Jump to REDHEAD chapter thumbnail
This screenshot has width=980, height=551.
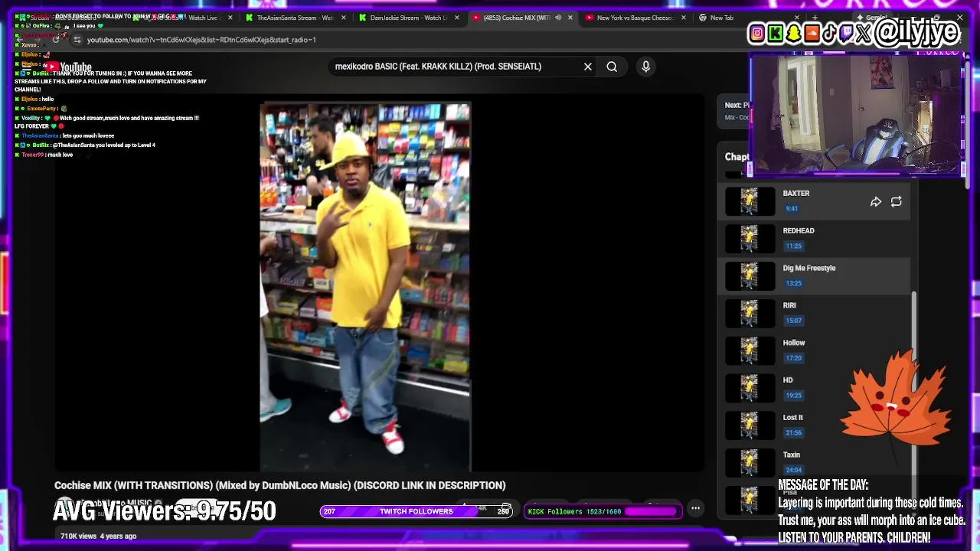pyautogui.click(x=750, y=239)
